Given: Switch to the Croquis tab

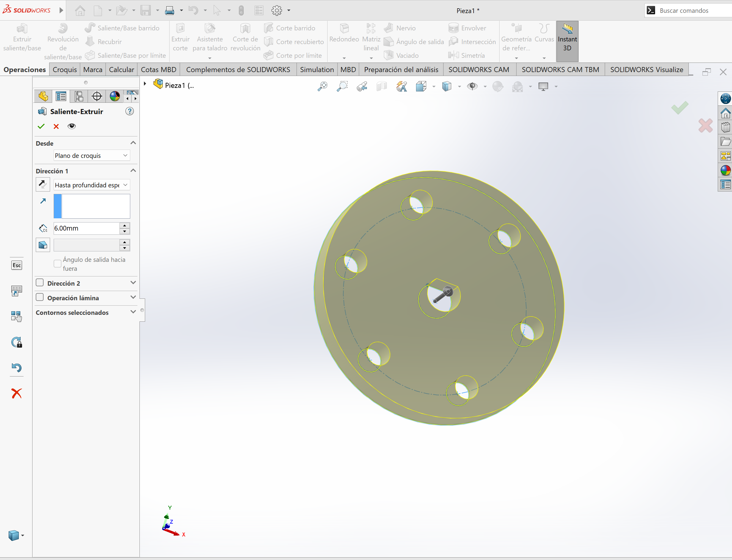Looking at the screenshot, I should [x=65, y=70].
